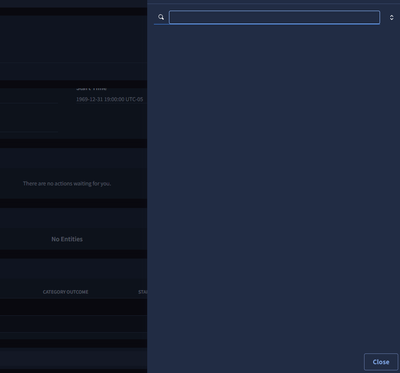The image size is (400, 373).
Task: Click the 'no actions waiting' message
Action: pos(67,183)
